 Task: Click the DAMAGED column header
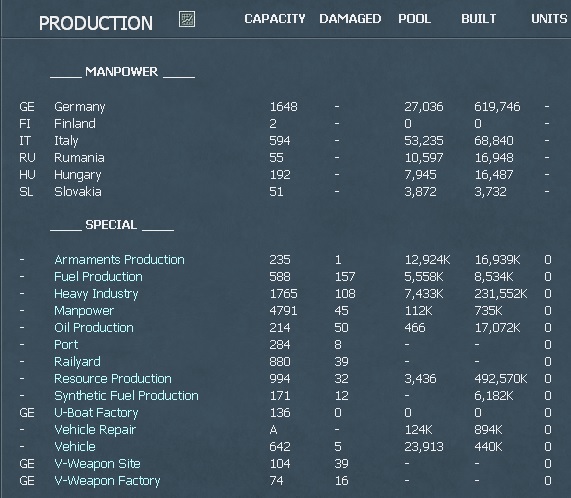click(350, 19)
